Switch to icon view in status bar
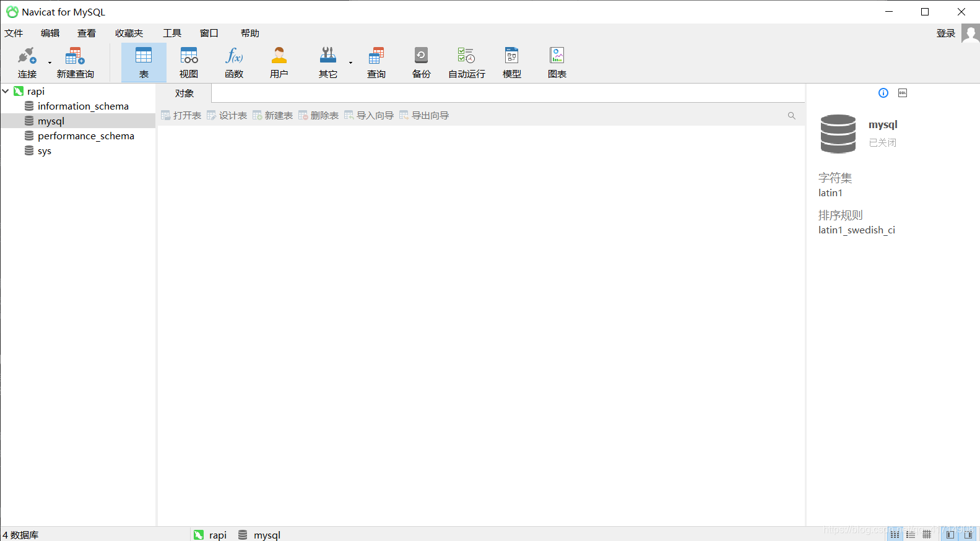This screenshot has height=541, width=980. (895, 534)
